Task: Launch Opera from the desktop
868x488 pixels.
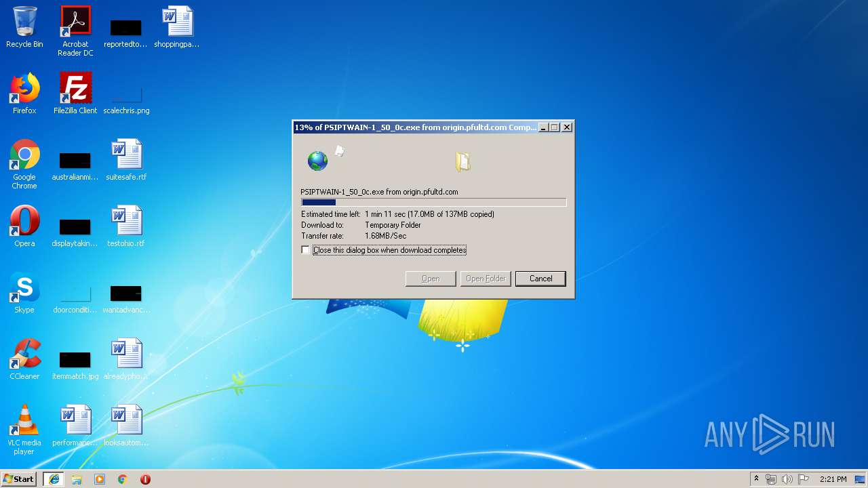Action: tap(24, 226)
